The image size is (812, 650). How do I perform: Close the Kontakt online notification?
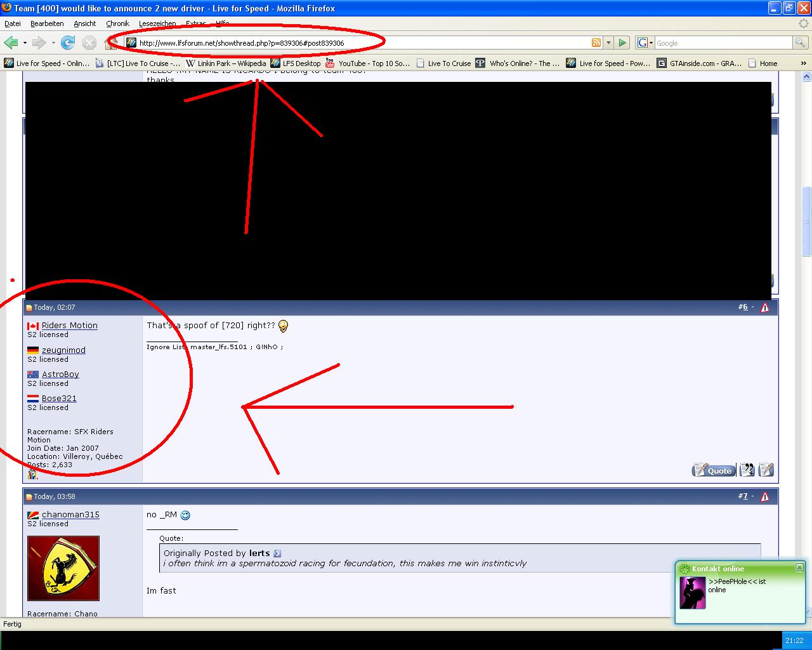click(x=799, y=567)
